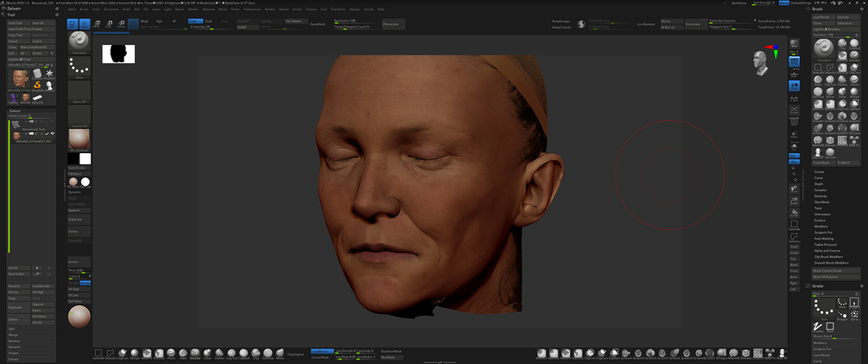Toggle KeepCreases option
The image size is (868, 364).
click(x=561, y=27)
